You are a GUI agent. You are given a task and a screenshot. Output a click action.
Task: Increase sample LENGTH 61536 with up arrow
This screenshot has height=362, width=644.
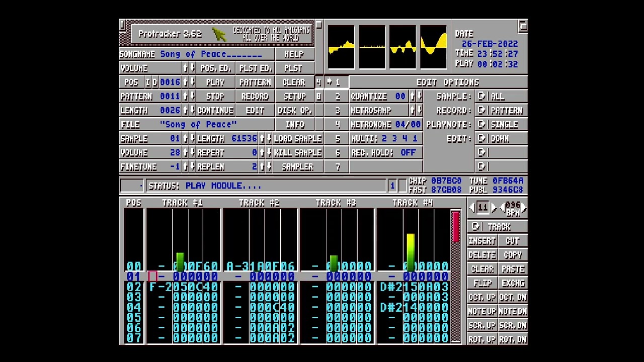(x=262, y=139)
